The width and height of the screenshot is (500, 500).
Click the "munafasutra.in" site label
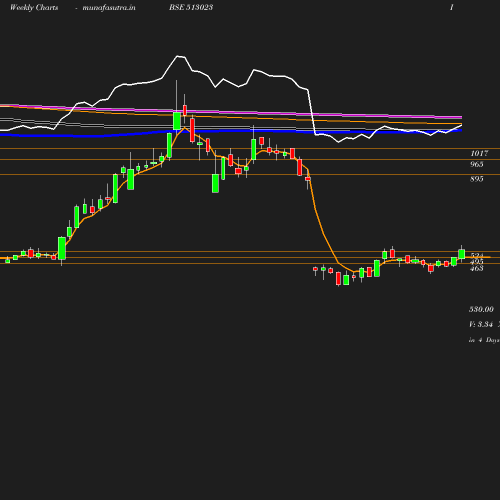[109, 8]
